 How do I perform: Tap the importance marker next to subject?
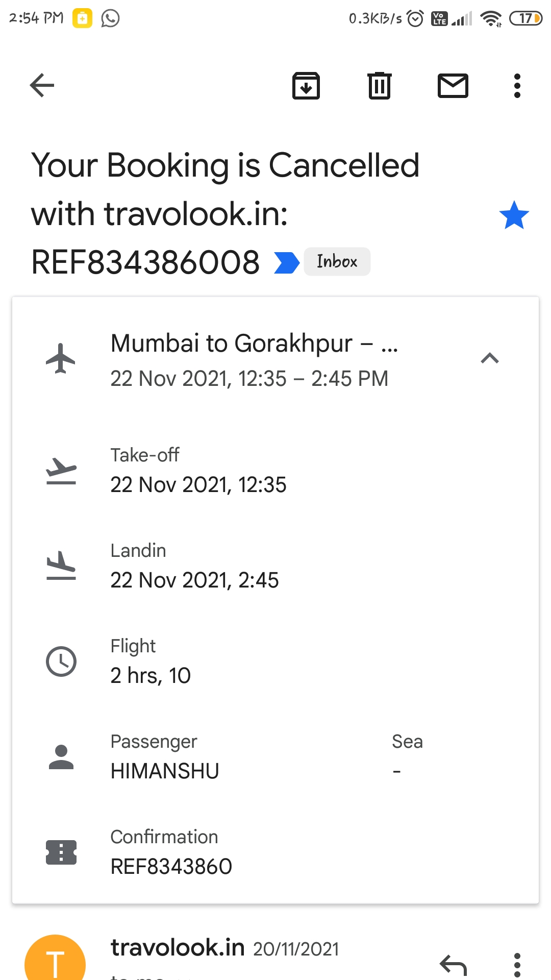click(286, 262)
